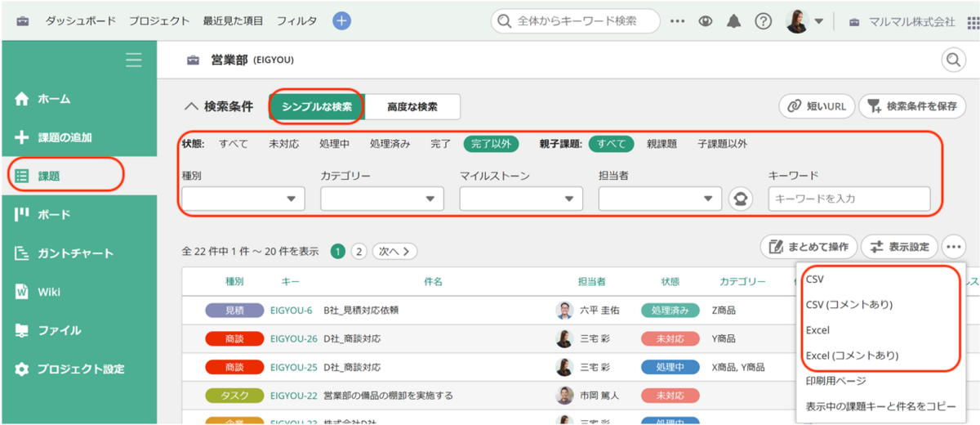This screenshot has width=980, height=425.
Task: Select status filter 処理中
Action: (x=335, y=144)
